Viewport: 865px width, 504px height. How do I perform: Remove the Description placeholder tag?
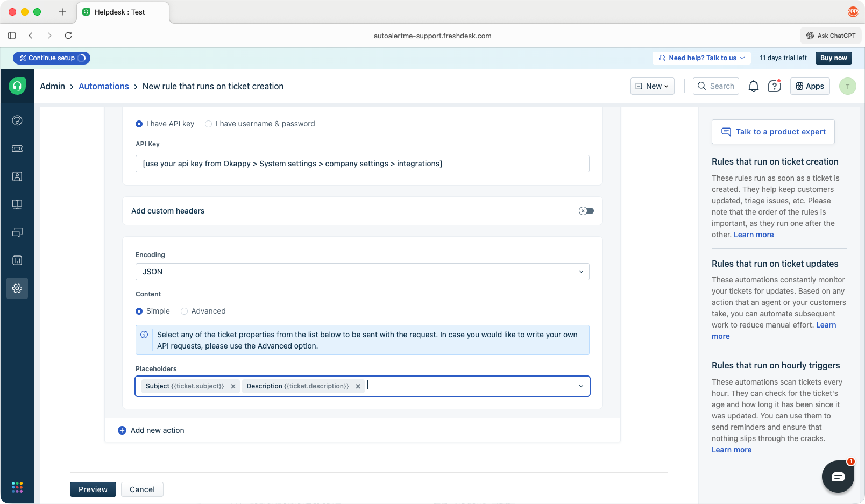pos(358,386)
